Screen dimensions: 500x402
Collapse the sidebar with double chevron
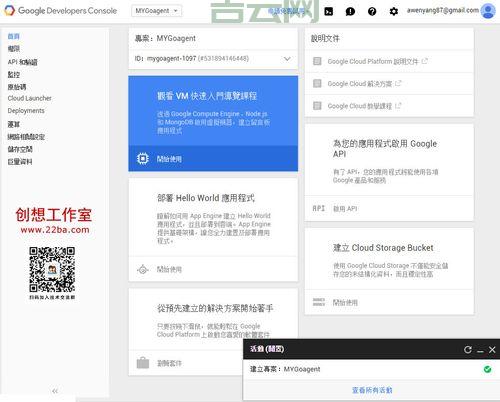click(x=55, y=391)
